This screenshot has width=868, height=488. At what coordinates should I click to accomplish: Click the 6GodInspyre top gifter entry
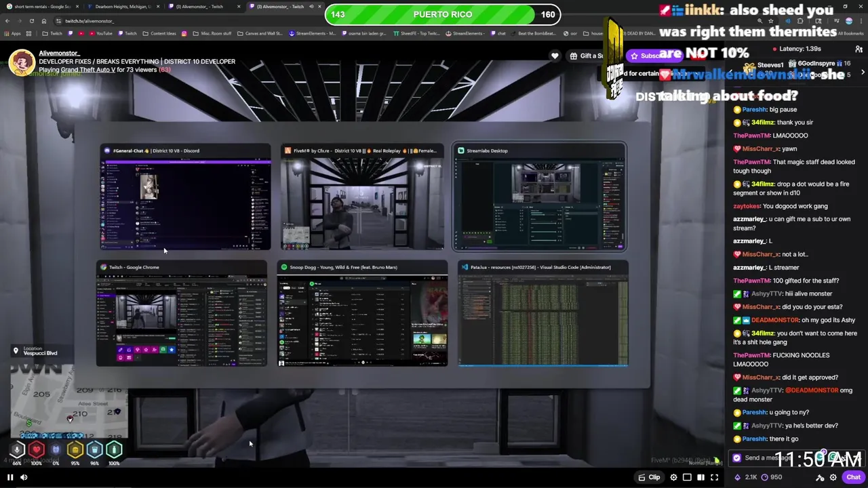820,63
